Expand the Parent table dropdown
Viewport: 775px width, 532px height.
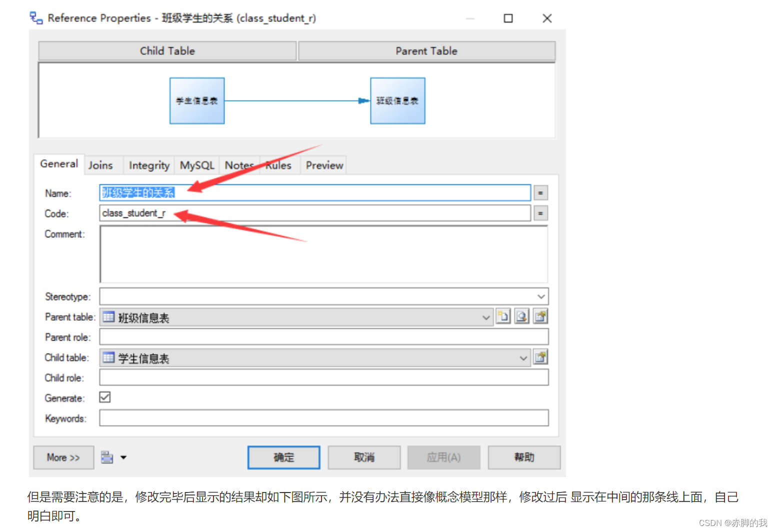coord(486,317)
